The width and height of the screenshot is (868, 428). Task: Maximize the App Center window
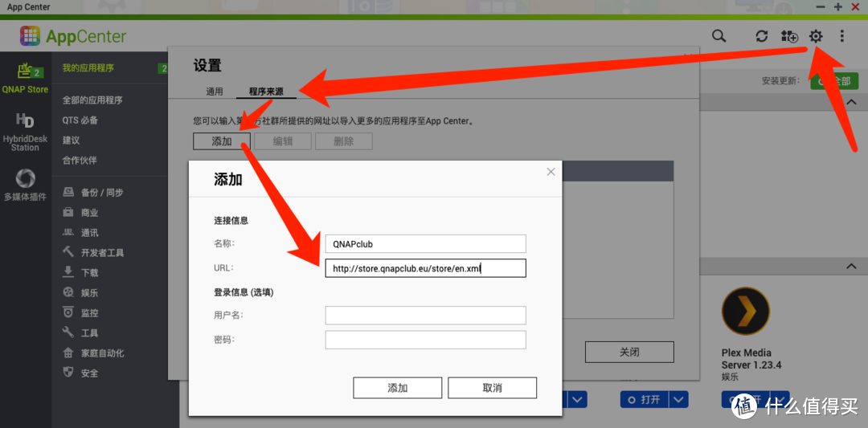[838, 7]
